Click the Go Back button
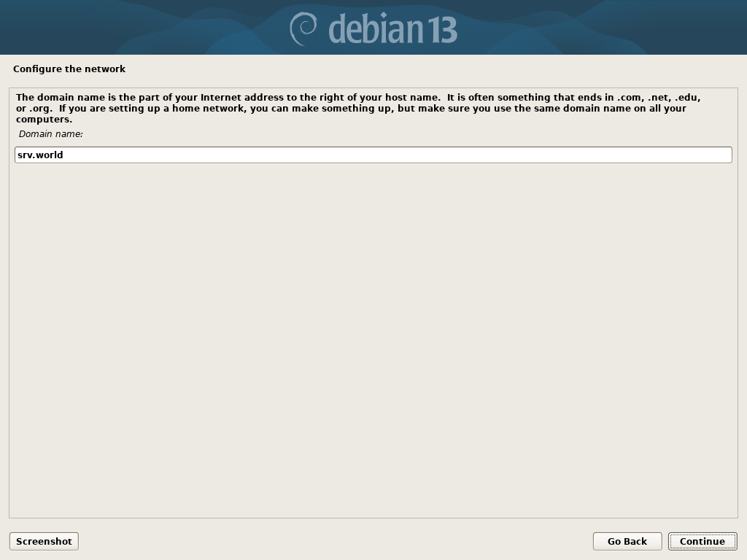Viewport: 747px width, 560px height. click(x=627, y=542)
